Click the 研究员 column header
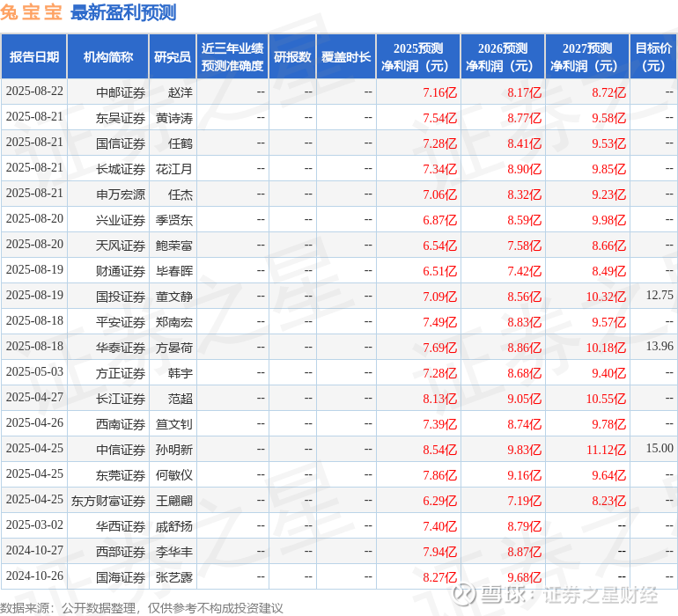Screen dimensions: 678x616 (x=173, y=56)
